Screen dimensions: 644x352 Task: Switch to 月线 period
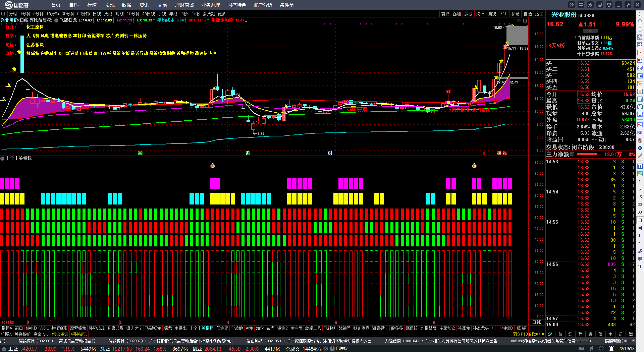(x=119, y=14)
